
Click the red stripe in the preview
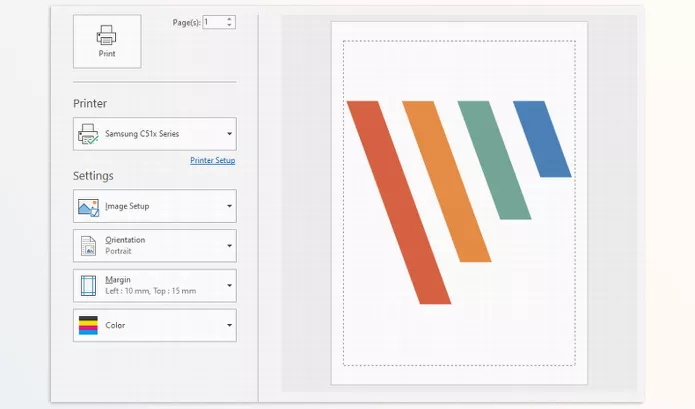(x=400, y=200)
